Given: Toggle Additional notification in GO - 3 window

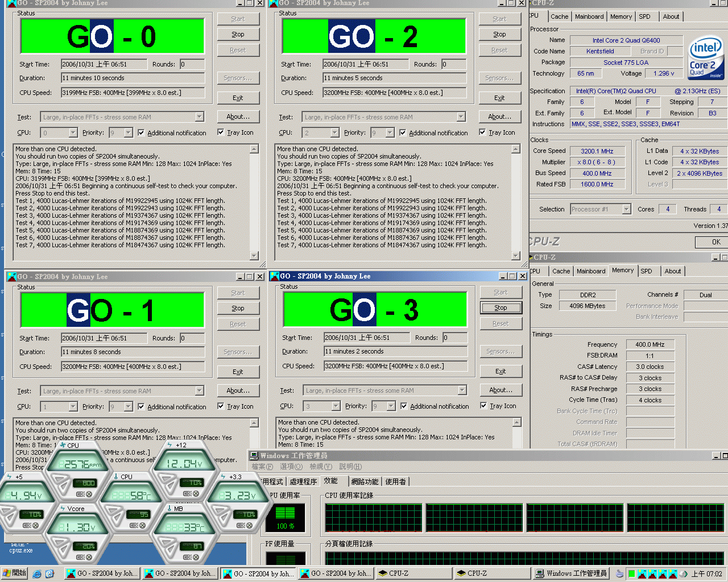Looking at the screenshot, I should (404, 406).
